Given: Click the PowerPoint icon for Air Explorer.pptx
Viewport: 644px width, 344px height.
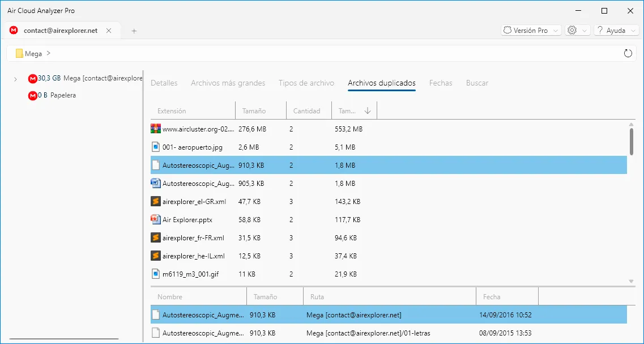Looking at the screenshot, I should tap(155, 219).
